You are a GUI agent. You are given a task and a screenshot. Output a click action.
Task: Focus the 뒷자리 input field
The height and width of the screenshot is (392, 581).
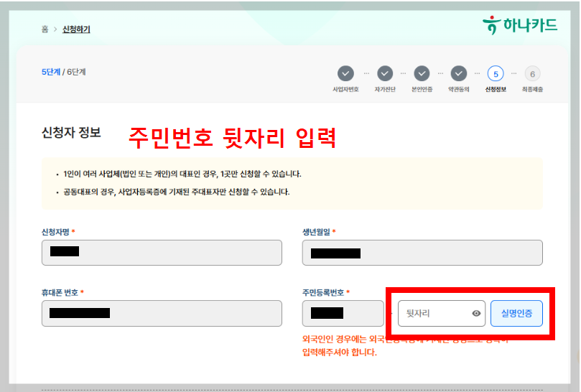point(441,314)
